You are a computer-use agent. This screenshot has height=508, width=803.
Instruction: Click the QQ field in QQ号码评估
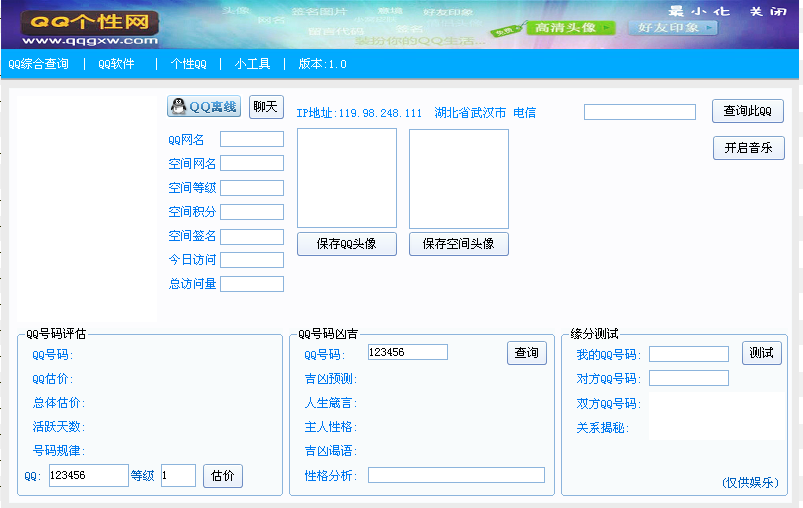(x=89, y=475)
